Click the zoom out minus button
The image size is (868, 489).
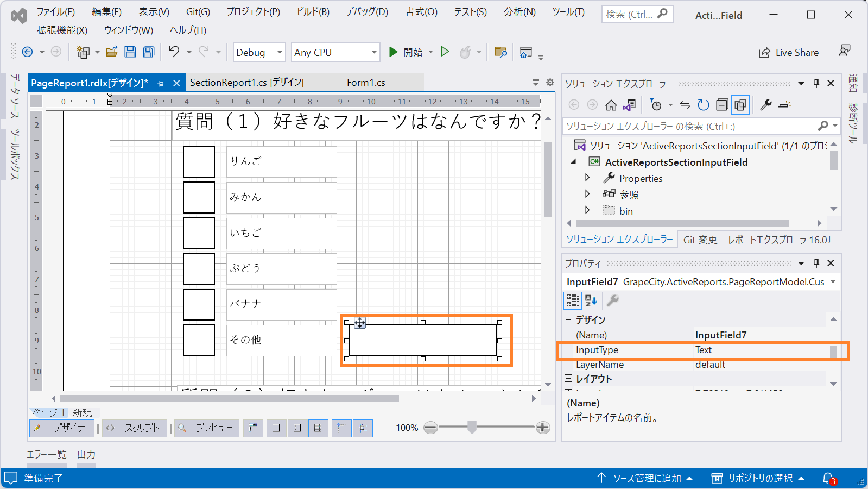(x=430, y=428)
